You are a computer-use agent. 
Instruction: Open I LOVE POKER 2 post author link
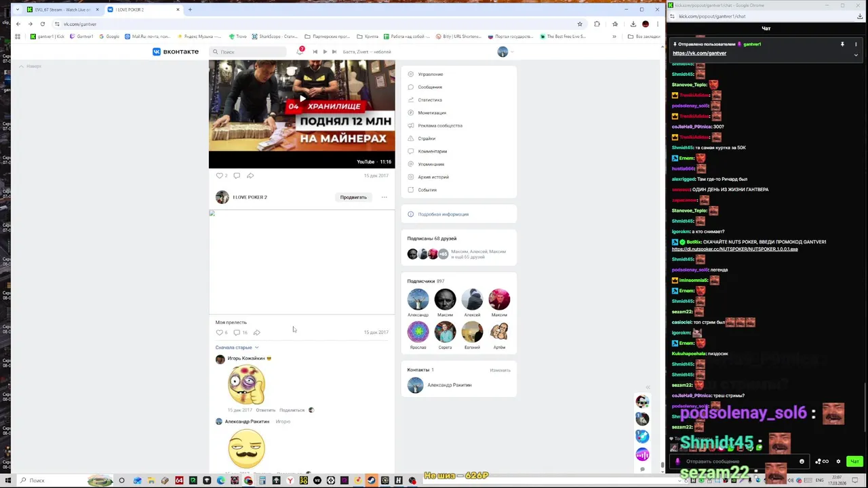coord(250,197)
